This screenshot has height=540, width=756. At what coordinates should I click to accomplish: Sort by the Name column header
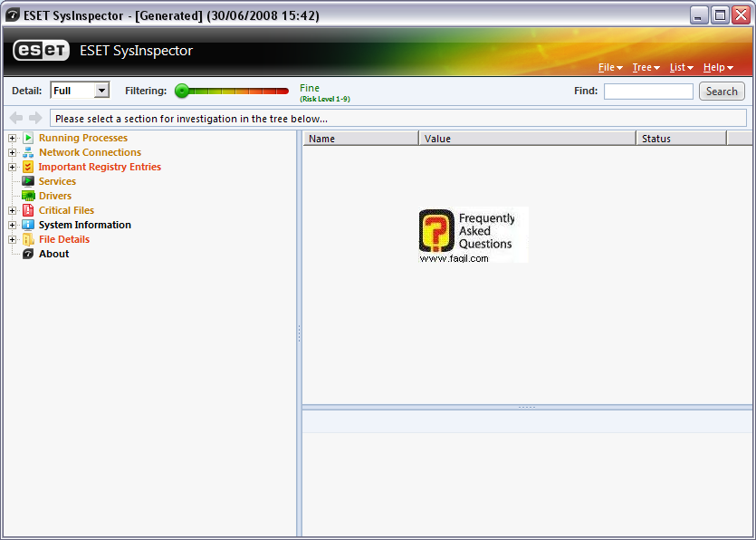coord(360,139)
